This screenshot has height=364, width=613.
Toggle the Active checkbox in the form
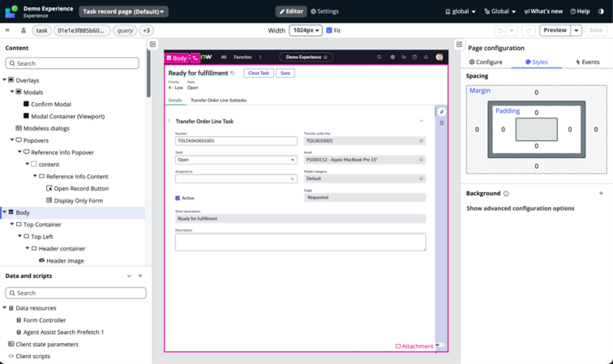coord(178,199)
